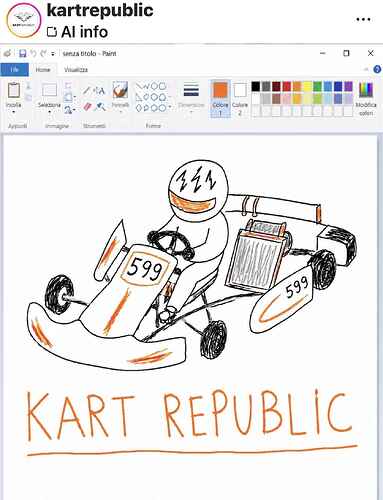
Task: Click Modifica colori button
Action: [x=366, y=98]
